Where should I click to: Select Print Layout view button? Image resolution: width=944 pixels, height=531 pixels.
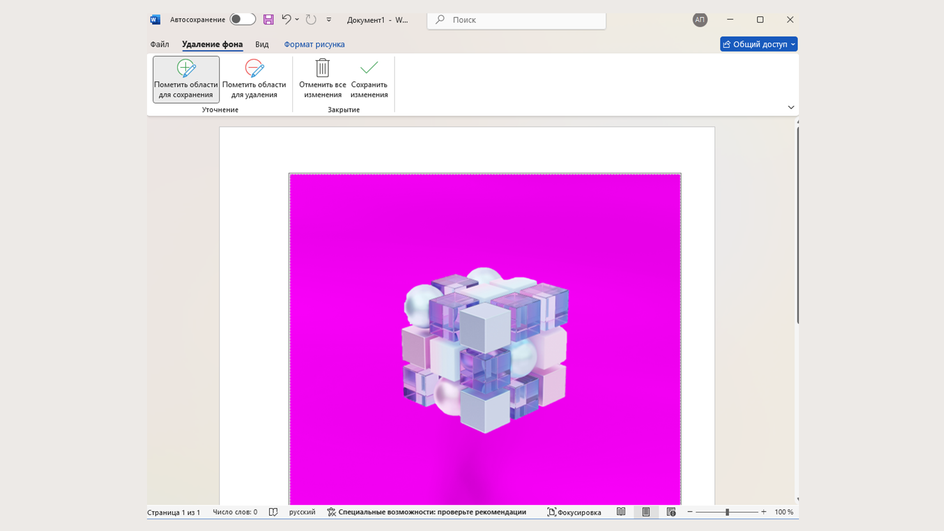point(646,512)
